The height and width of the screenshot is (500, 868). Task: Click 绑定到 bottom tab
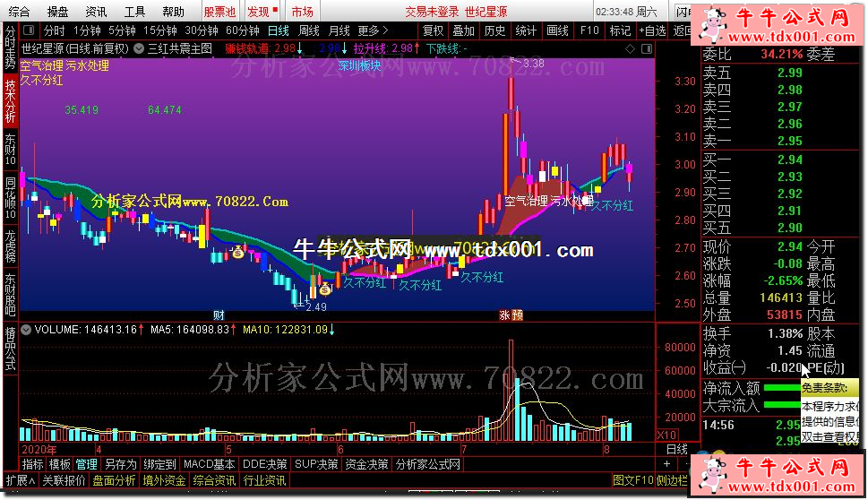(159, 464)
